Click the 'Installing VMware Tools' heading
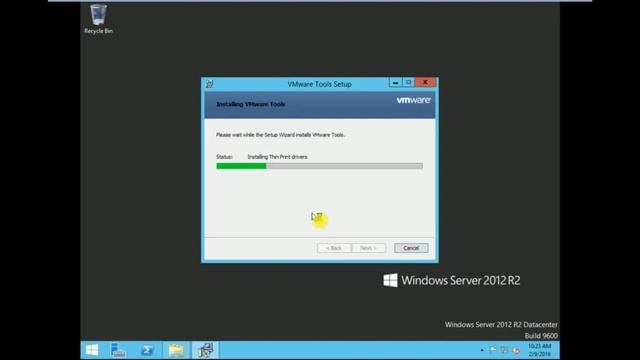The image size is (640, 360). coord(251,104)
